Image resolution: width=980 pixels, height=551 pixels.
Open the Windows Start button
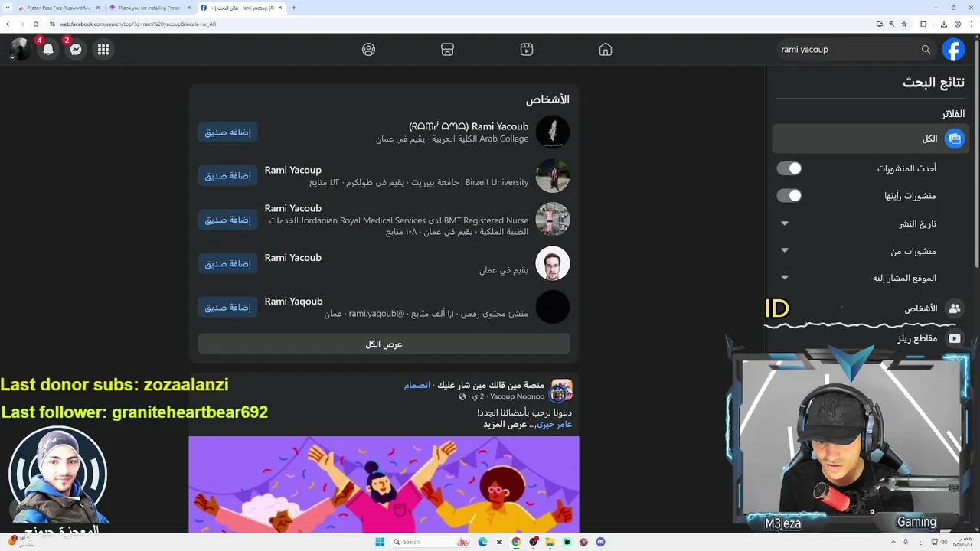click(x=380, y=542)
